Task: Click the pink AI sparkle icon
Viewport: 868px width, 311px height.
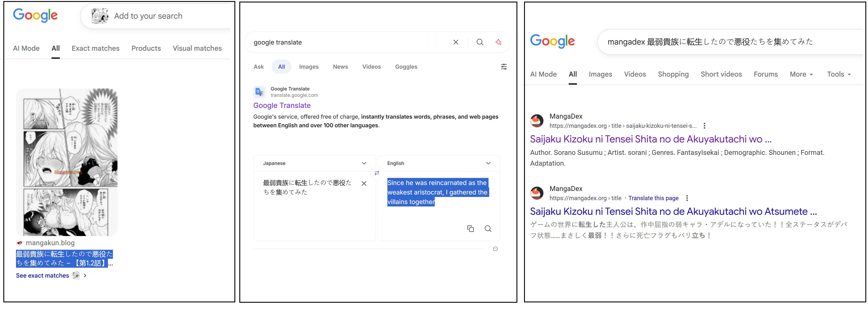Action: pos(498,42)
